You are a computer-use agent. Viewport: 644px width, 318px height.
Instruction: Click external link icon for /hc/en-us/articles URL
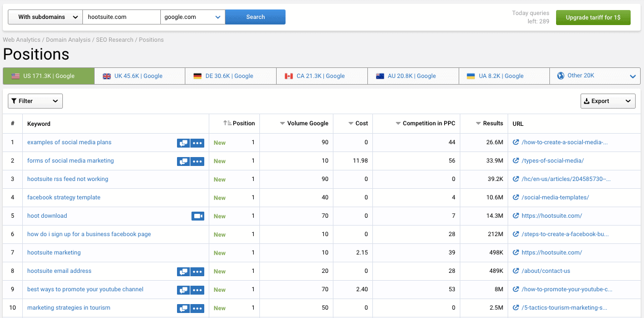point(516,179)
